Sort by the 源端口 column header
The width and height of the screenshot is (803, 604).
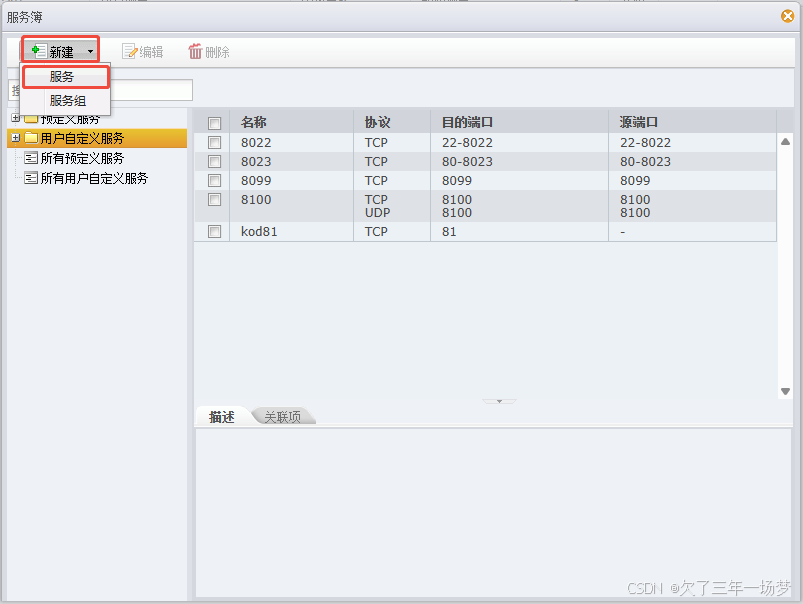coord(692,122)
